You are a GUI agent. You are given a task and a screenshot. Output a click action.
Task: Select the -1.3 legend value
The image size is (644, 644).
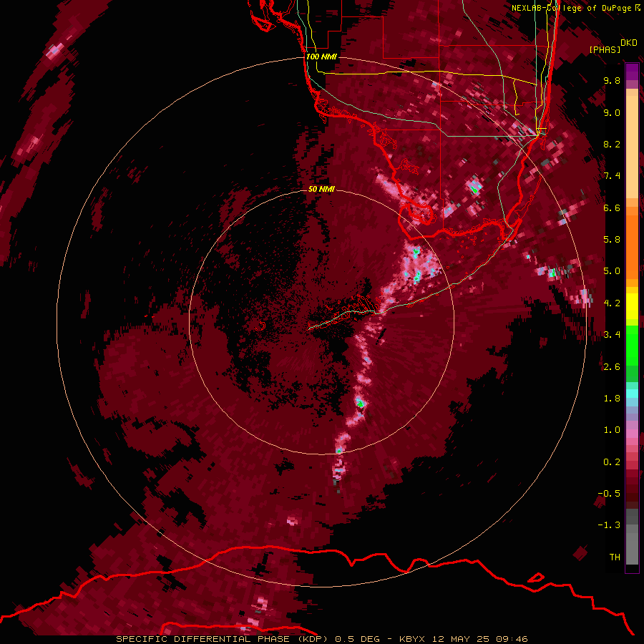[609, 525]
